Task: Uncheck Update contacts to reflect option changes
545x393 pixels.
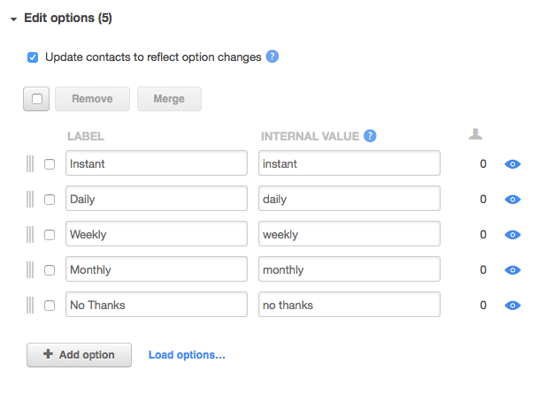Action: [x=33, y=57]
